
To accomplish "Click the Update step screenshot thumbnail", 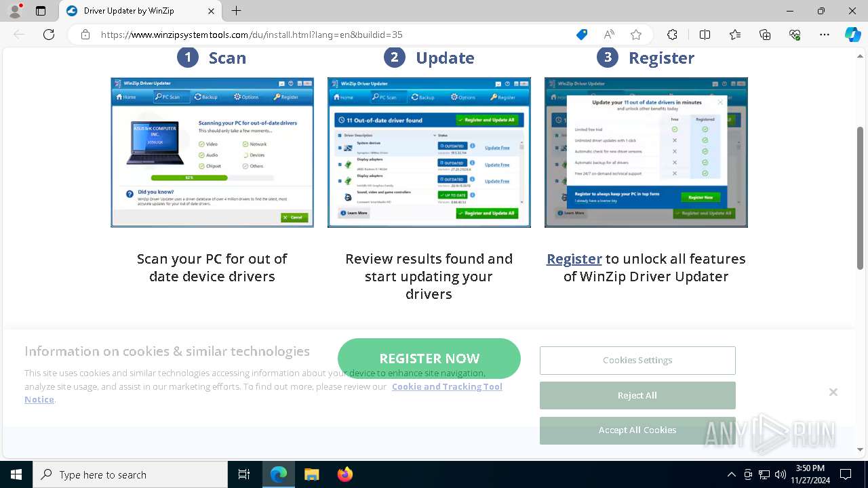I will [x=429, y=152].
